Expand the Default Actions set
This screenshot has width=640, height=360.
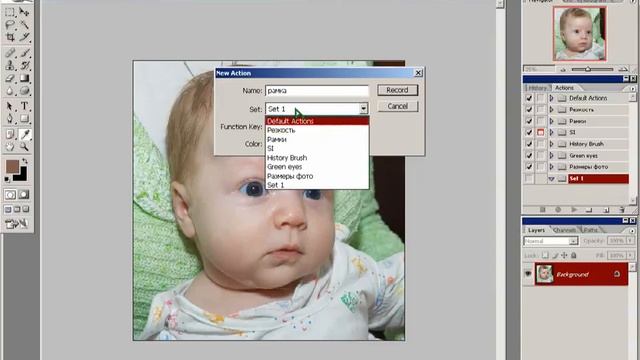pyautogui.click(x=551, y=98)
